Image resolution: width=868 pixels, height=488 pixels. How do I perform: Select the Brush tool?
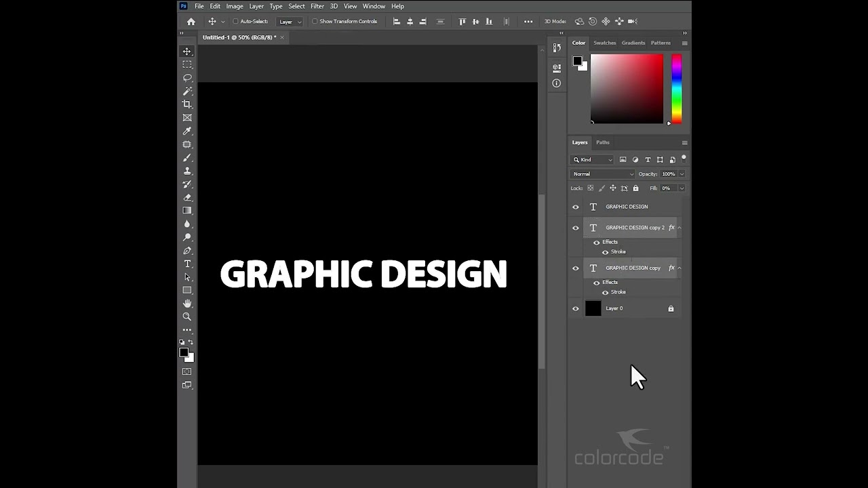pyautogui.click(x=187, y=157)
